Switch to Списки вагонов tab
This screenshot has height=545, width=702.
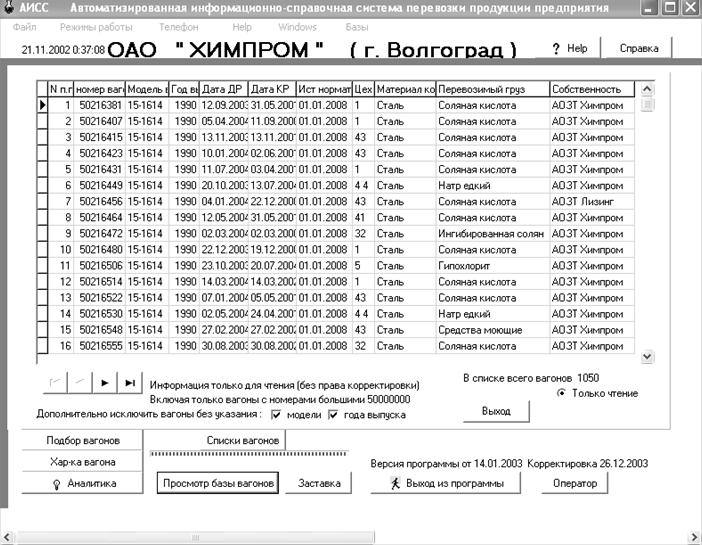(243, 441)
